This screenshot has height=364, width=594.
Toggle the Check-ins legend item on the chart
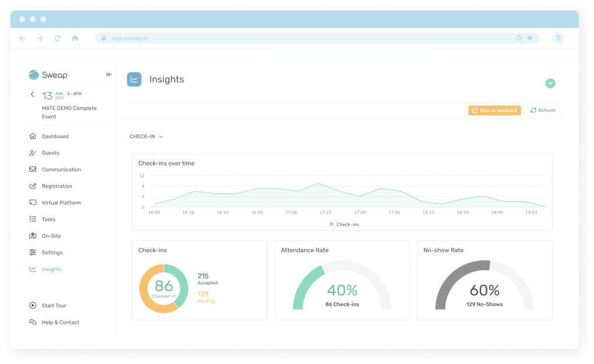tap(344, 224)
